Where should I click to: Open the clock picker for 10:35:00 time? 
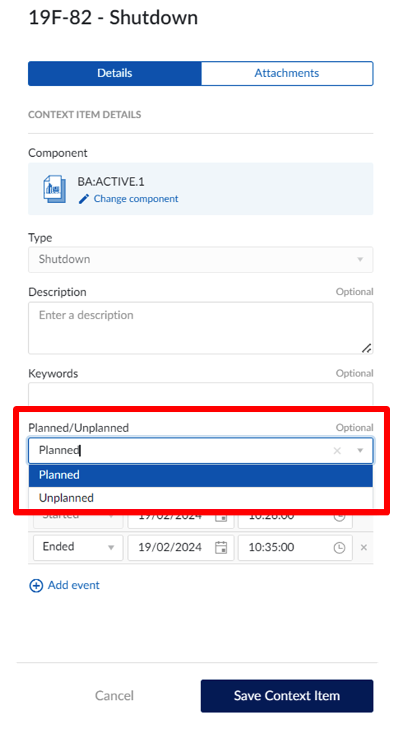click(x=340, y=548)
